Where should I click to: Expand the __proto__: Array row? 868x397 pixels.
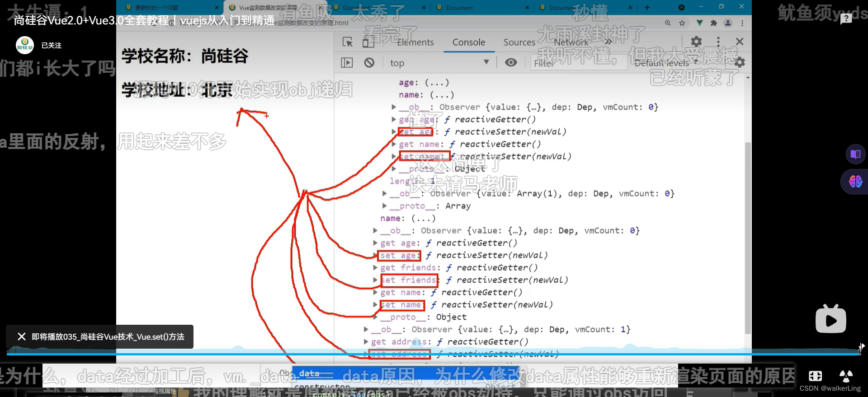385,206
